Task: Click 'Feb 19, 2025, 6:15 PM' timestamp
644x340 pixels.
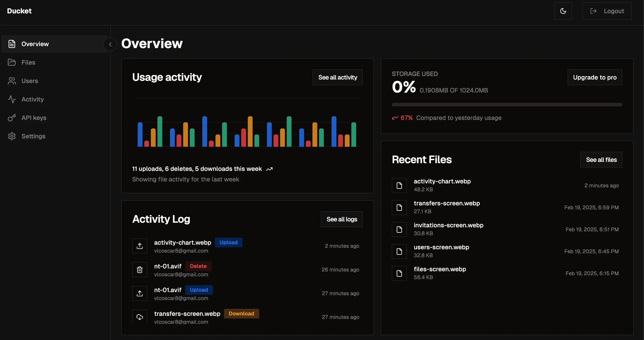Action: coord(592,273)
